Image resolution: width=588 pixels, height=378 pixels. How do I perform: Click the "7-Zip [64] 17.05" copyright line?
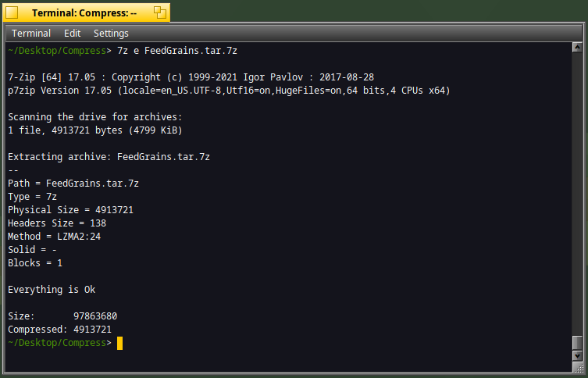pyautogui.click(x=191, y=77)
